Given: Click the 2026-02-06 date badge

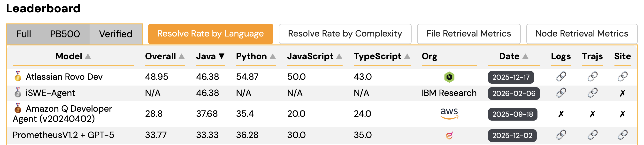Looking at the screenshot, I should (x=514, y=93).
